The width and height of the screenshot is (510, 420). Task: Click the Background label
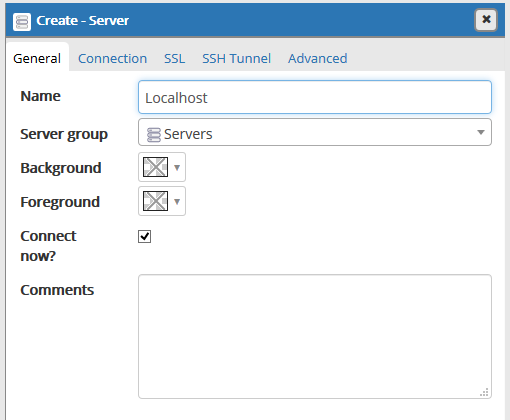coord(61,168)
